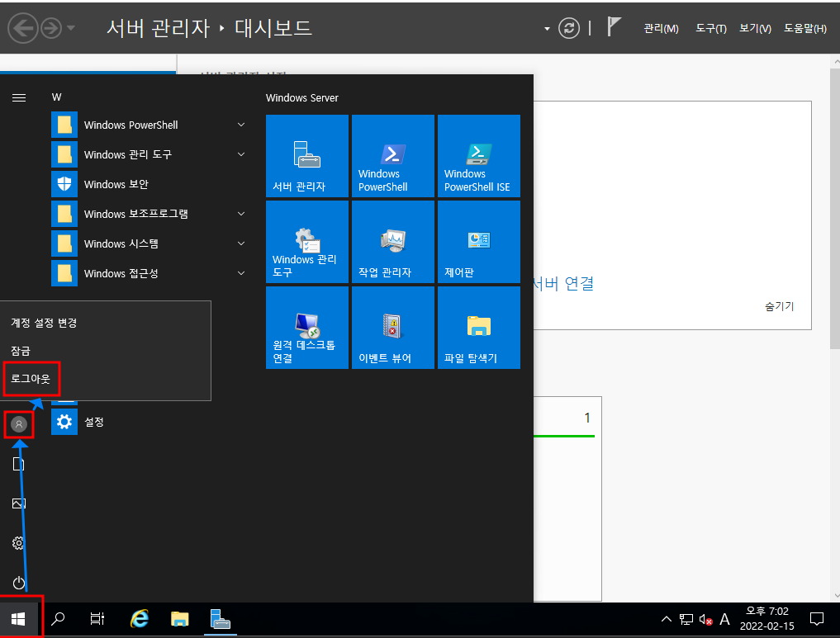
Task: Open the 이벤트 뷰어 (Event Viewer) tile
Action: coord(392,328)
